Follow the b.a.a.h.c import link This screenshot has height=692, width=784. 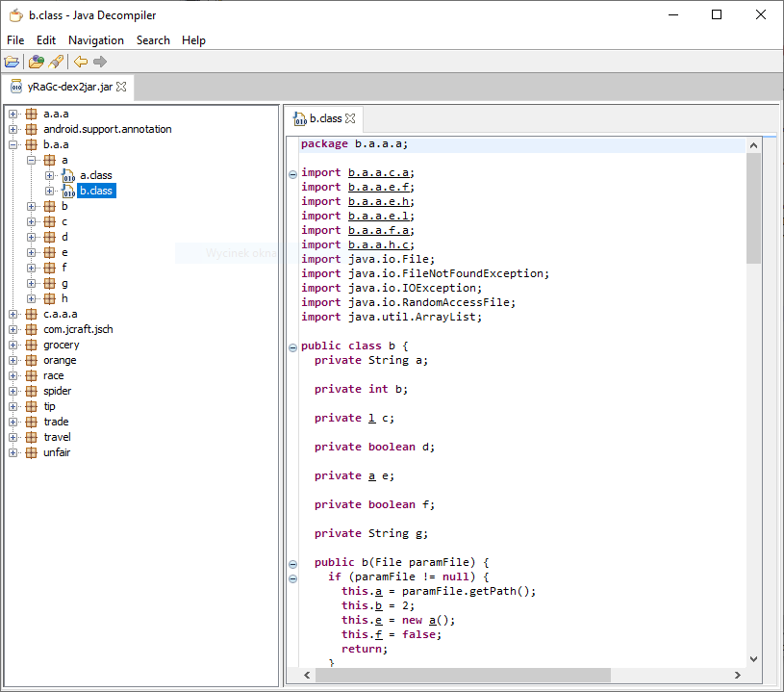point(380,244)
